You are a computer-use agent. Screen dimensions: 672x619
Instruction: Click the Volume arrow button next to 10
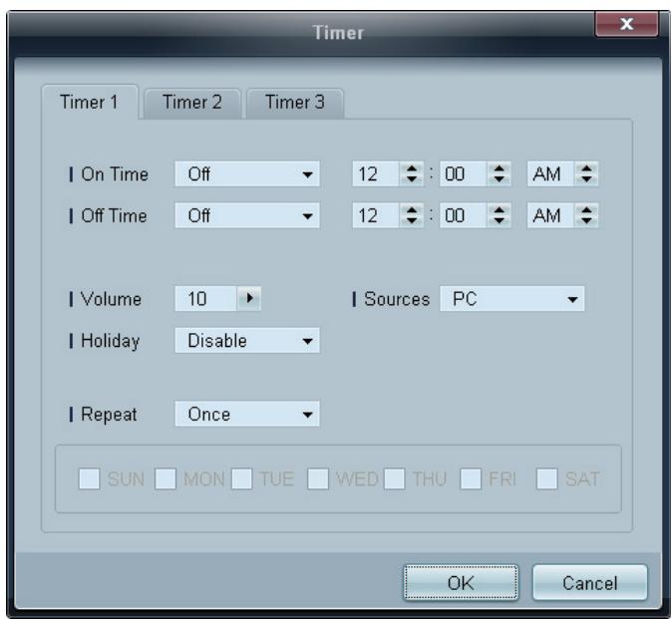(249, 298)
